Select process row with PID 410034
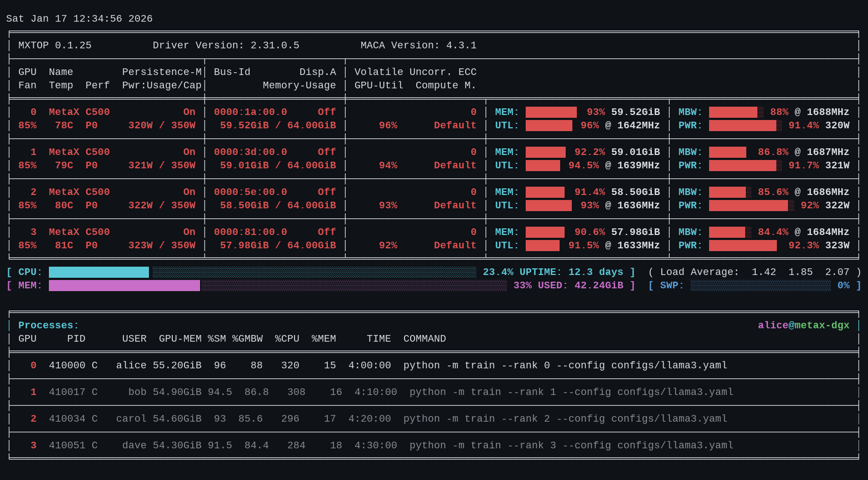This screenshot has width=868, height=480. 434,419
